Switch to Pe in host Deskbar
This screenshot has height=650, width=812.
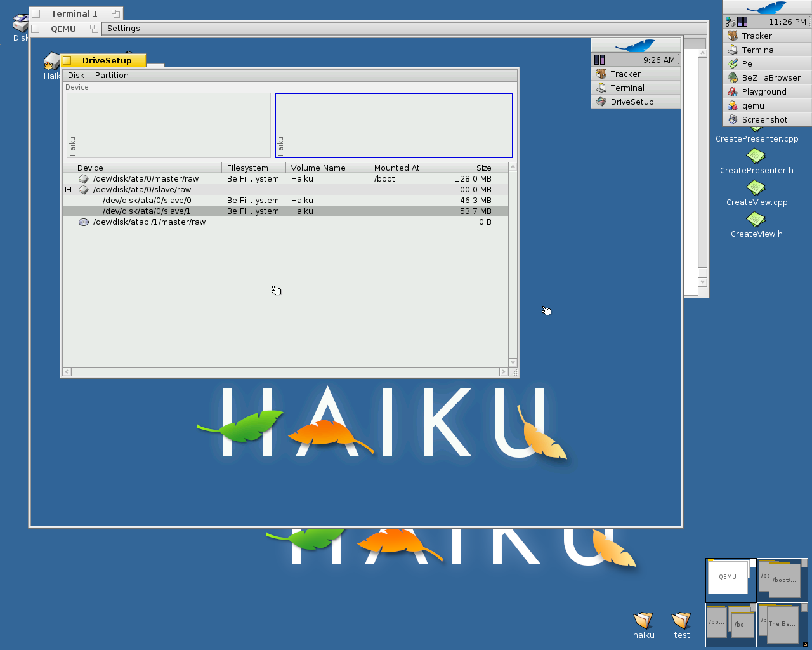[766, 64]
